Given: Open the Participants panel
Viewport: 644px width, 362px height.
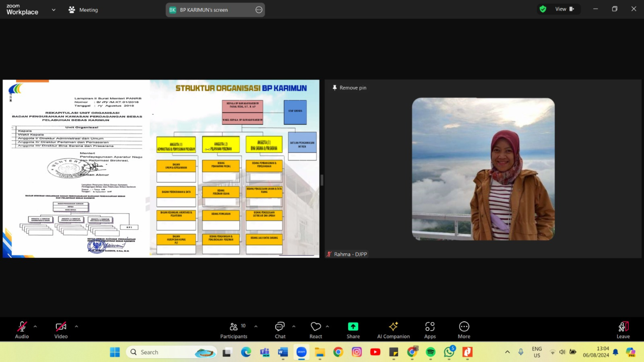Looking at the screenshot, I should pos(234,330).
